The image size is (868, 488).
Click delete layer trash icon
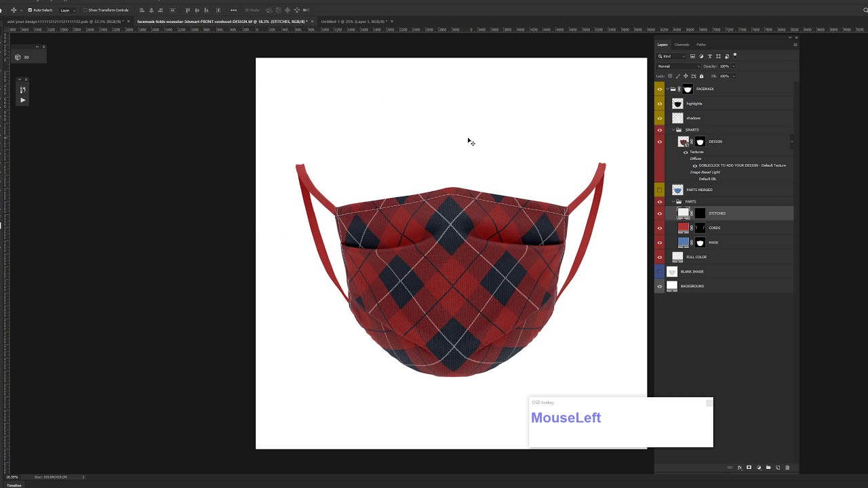pos(787,468)
